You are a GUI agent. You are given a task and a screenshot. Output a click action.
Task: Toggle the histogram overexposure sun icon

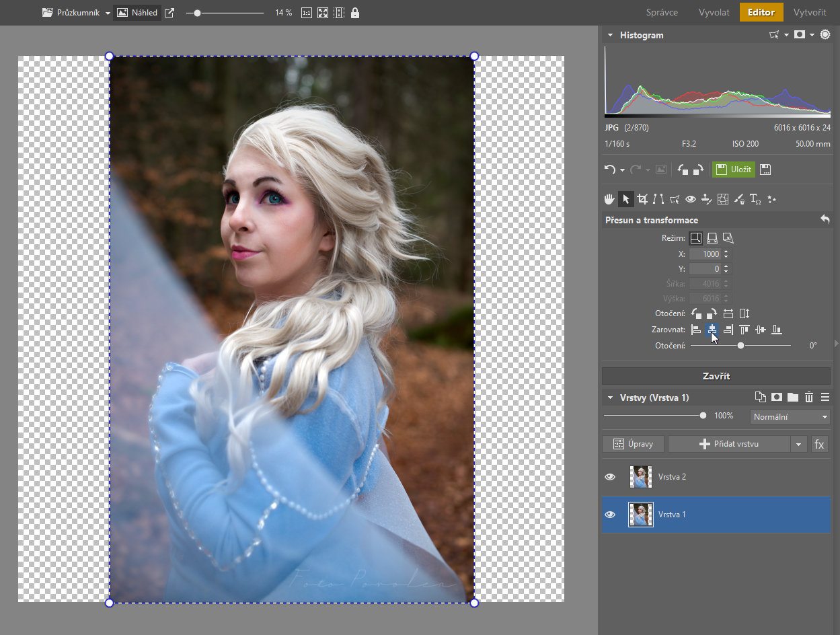pyautogui.click(x=825, y=34)
